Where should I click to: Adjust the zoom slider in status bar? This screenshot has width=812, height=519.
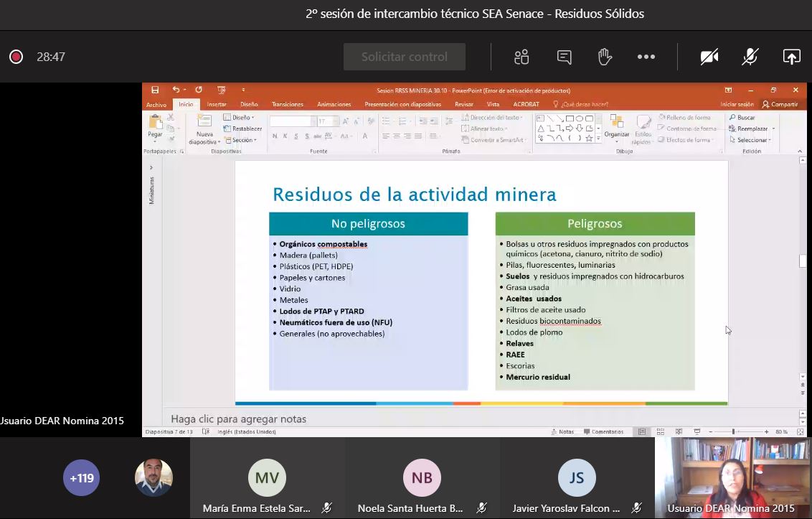point(734,432)
